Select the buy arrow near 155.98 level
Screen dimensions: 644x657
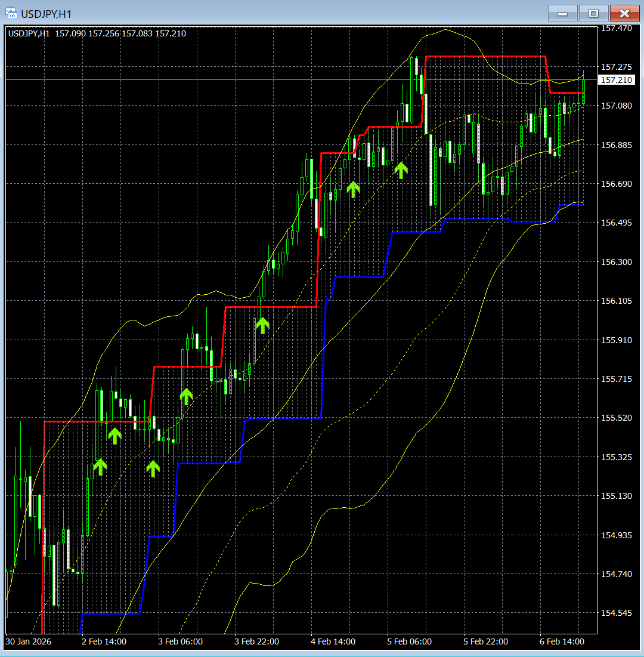[x=262, y=325]
